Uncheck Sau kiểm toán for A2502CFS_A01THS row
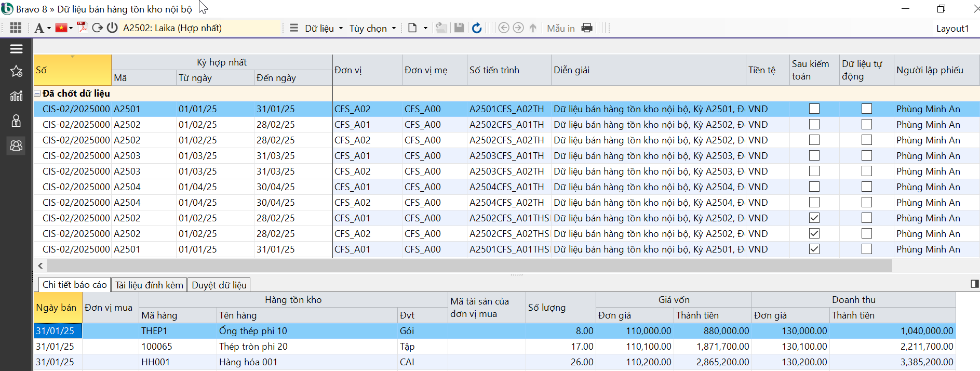This screenshot has height=371, width=980. [814, 218]
